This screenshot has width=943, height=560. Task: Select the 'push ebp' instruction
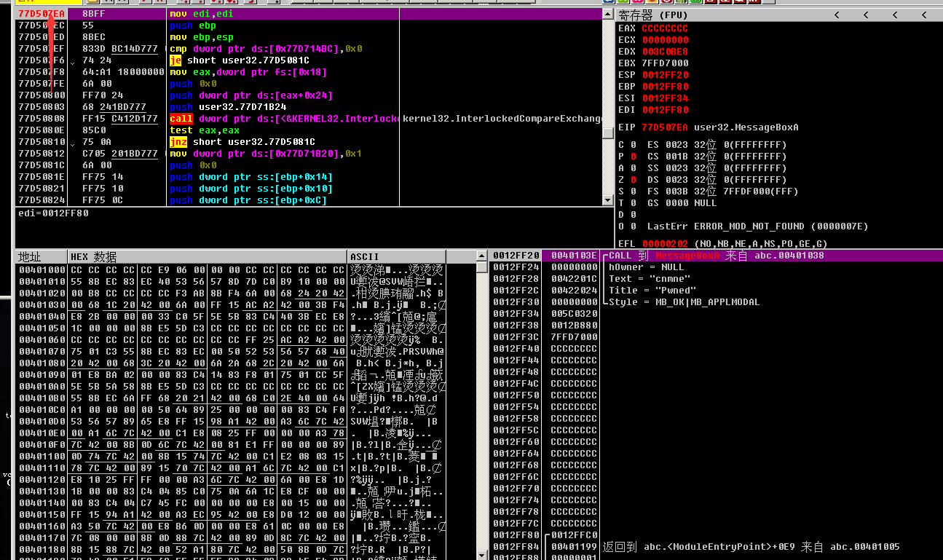coord(192,25)
